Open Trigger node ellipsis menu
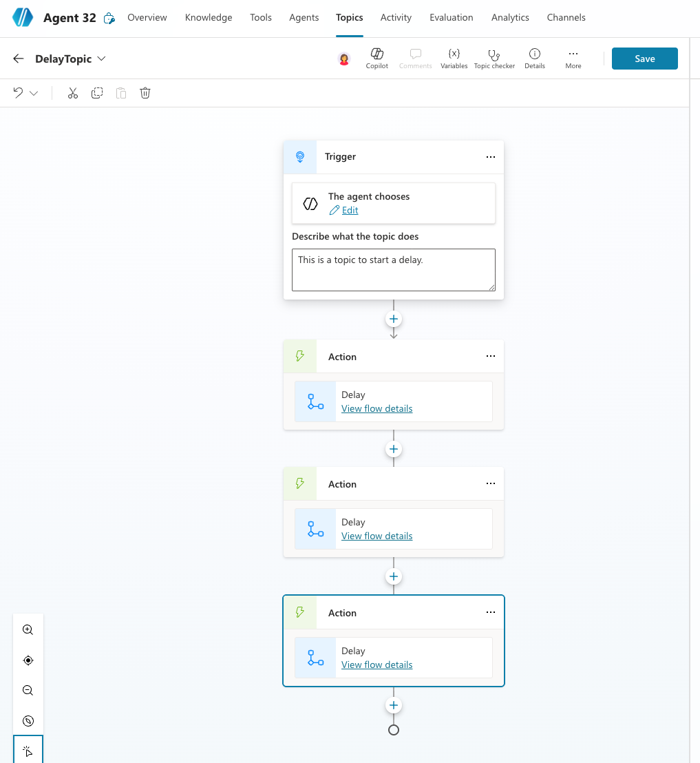Screen dimensions: 700x763 [x=490, y=157]
